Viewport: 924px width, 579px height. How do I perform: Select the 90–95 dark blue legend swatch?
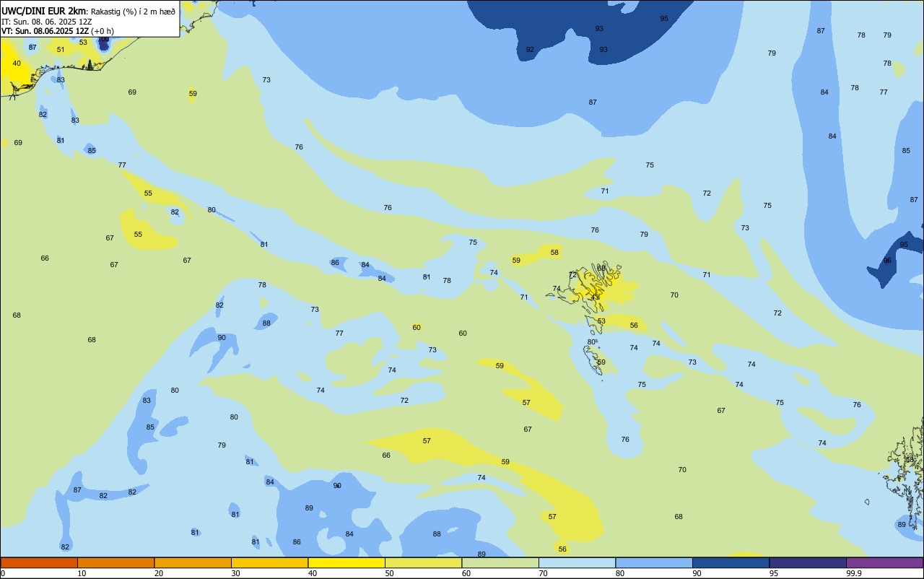pos(731,562)
